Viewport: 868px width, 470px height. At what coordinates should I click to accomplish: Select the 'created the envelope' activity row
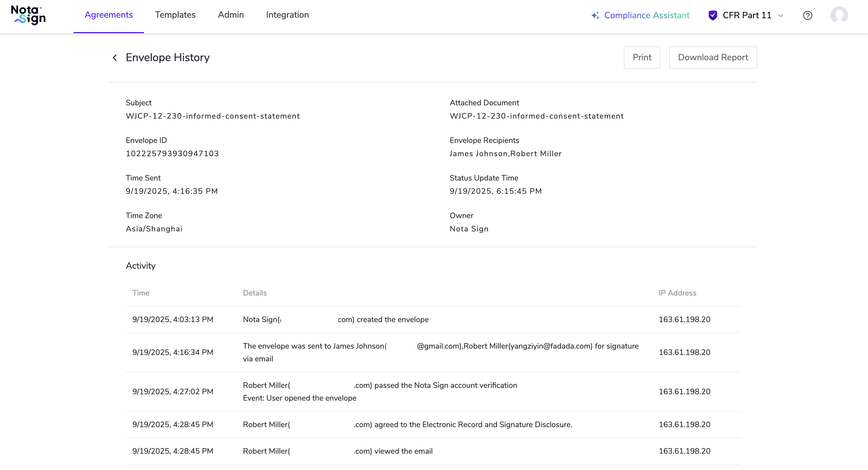pos(392,319)
